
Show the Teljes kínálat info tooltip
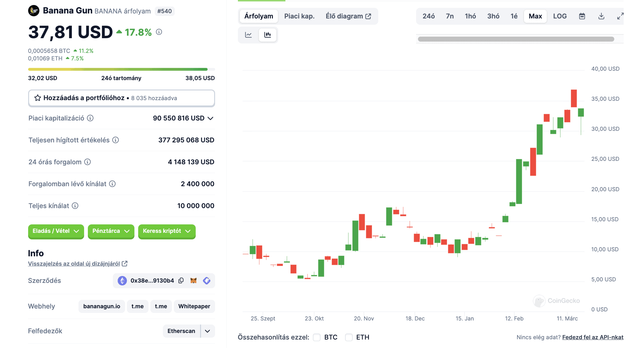coord(75,206)
